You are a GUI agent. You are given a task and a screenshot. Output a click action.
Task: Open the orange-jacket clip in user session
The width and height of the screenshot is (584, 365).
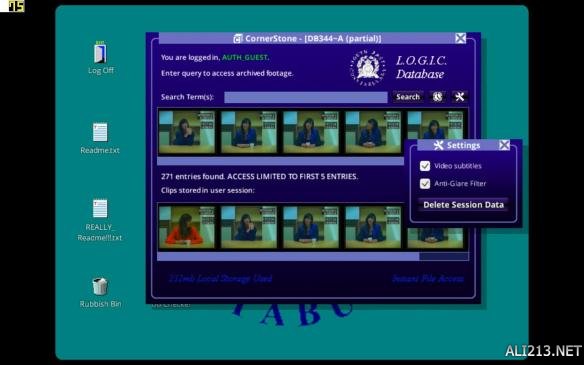(187, 227)
